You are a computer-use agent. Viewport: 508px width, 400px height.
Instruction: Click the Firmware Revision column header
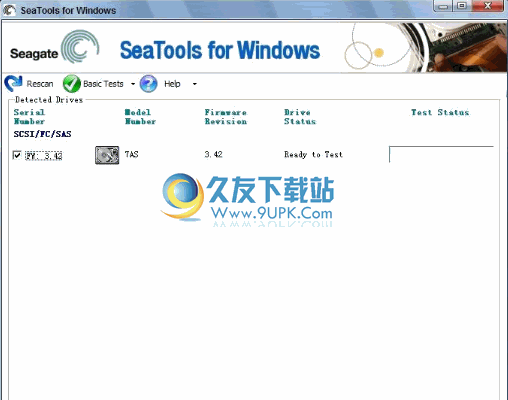click(x=226, y=117)
